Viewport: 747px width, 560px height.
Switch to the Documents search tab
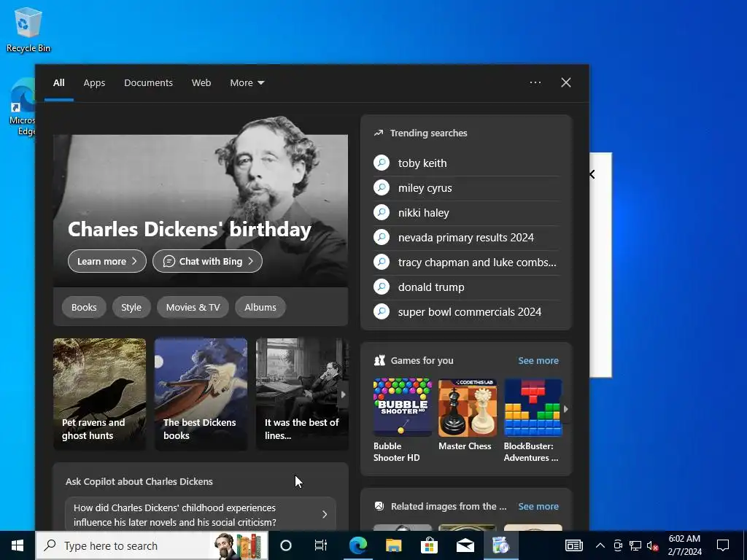[x=148, y=83]
